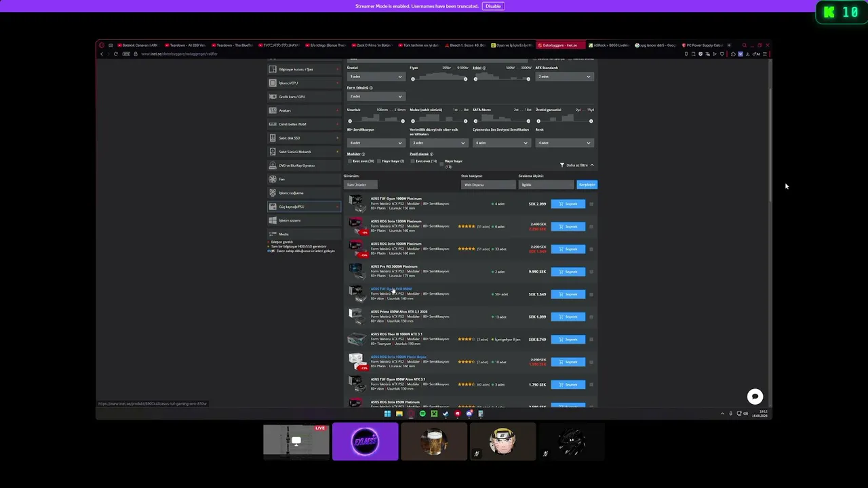The width and height of the screenshot is (868, 488).
Task: Open the Sabit disk SSD category
Action: click(304, 138)
